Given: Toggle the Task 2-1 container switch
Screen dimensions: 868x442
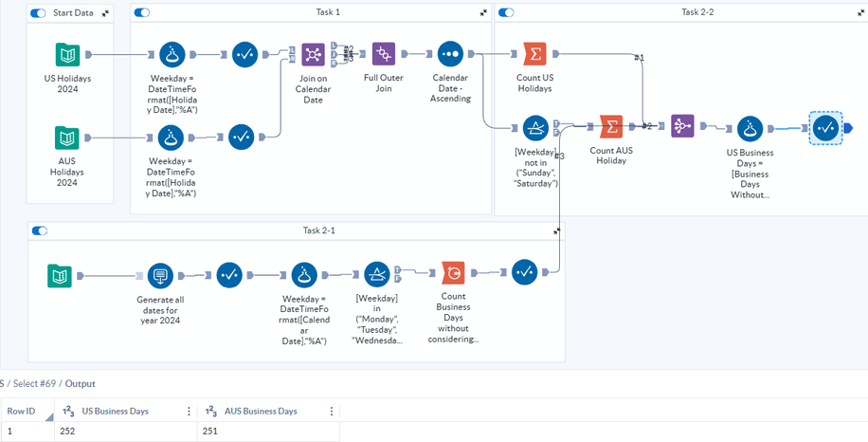Looking at the screenshot, I should click(x=40, y=230).
